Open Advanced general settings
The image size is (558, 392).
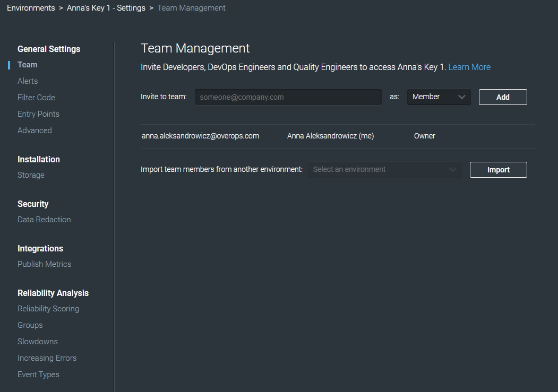click(x=35, y=130)
